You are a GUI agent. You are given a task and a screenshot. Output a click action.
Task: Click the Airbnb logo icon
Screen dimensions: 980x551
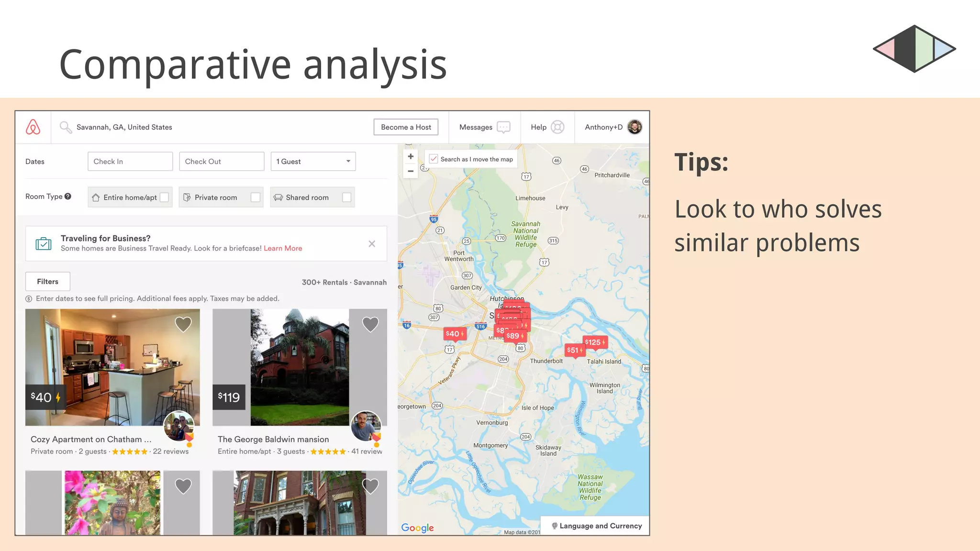(x=33, y=127)
